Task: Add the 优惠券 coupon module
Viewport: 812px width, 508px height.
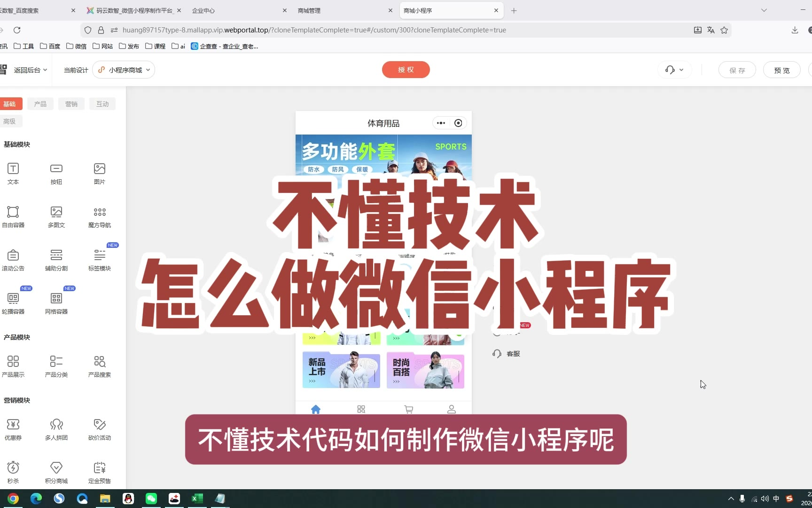Action: tap(13, 429)
